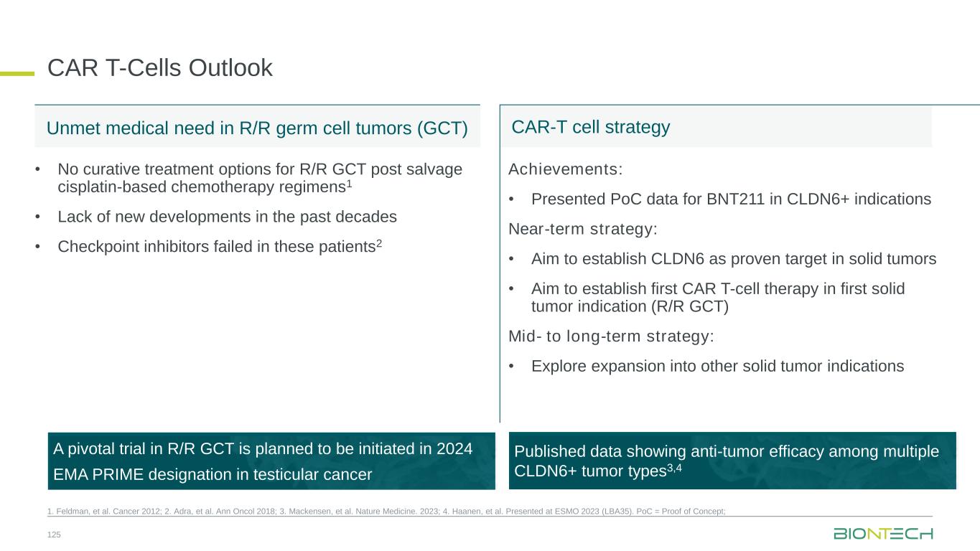Click the Achievements heading
This screenshot has width=980, height=551.
click(566, 169)
